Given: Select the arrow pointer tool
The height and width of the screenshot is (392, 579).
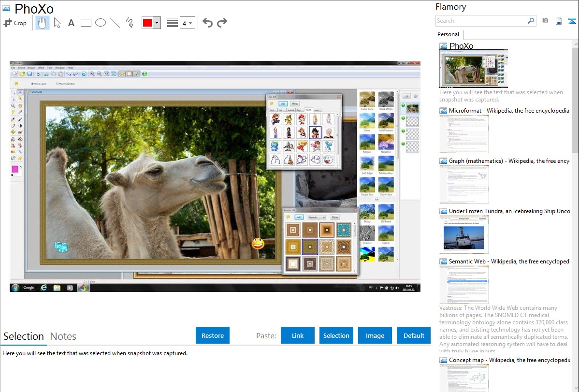Looking at the screenshot, I should pyautogui.click(x=57, y=23).
